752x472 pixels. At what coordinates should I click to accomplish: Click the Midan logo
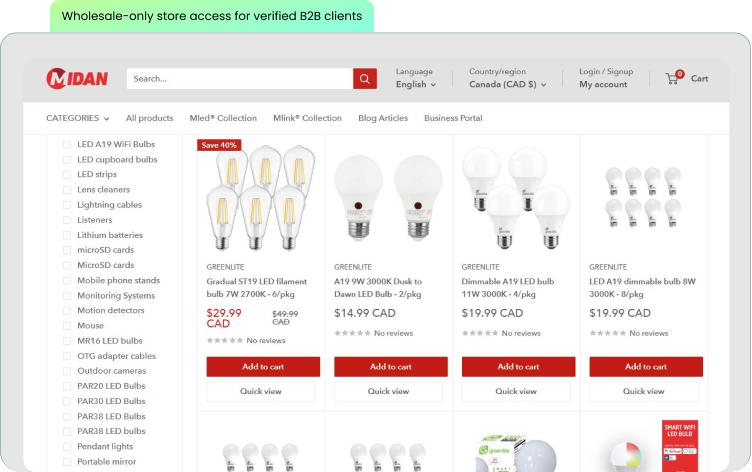point(77,78)
